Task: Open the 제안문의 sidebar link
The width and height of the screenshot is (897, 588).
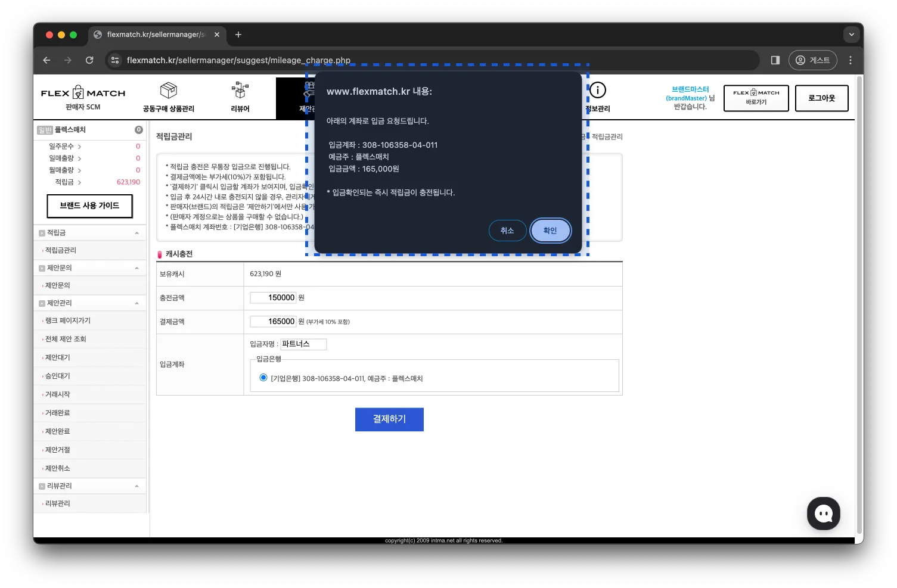Action: pyautogui.click(x=58, y=285)
